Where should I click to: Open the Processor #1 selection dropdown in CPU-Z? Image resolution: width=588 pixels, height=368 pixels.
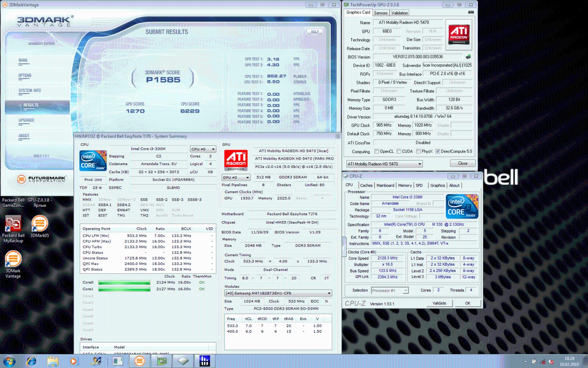[x=390, y=290]
